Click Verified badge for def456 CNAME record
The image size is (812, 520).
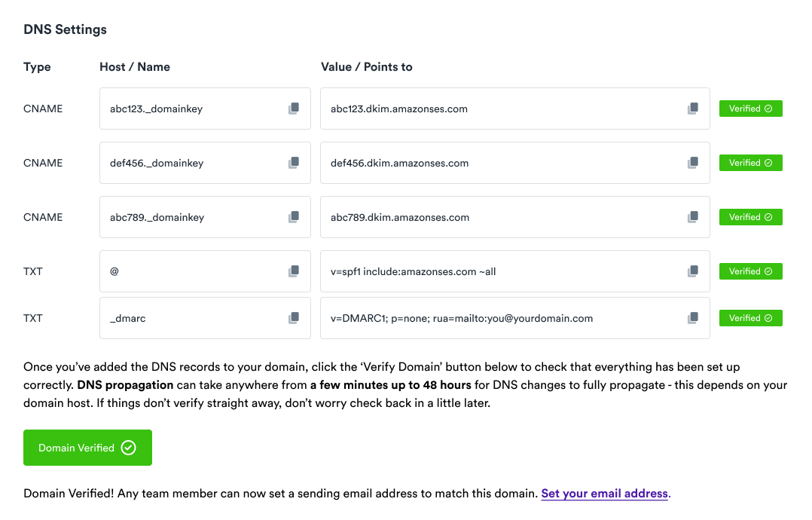pyautogui.click(x=750, y=163)
